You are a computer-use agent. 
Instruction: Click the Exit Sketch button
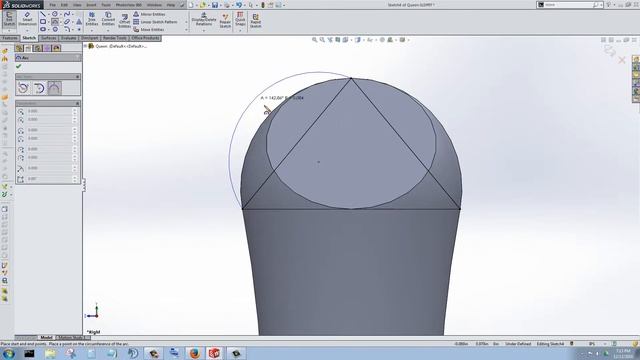tap(9, 19)
